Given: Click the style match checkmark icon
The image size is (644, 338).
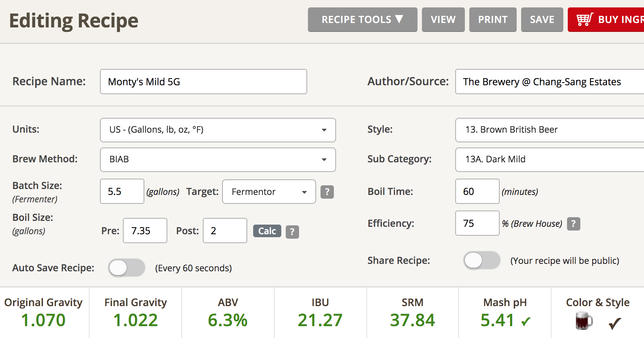Looking at the screenshot, I should point(614,324).
